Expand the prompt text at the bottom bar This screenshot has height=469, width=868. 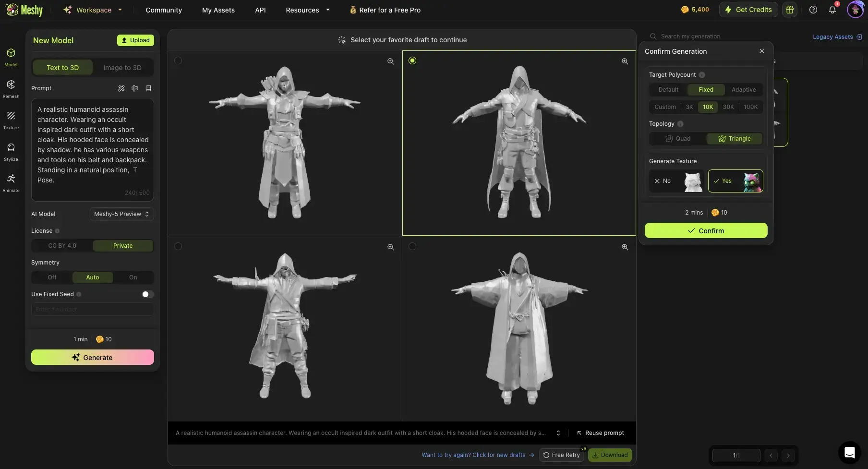[x=558, y=433]
